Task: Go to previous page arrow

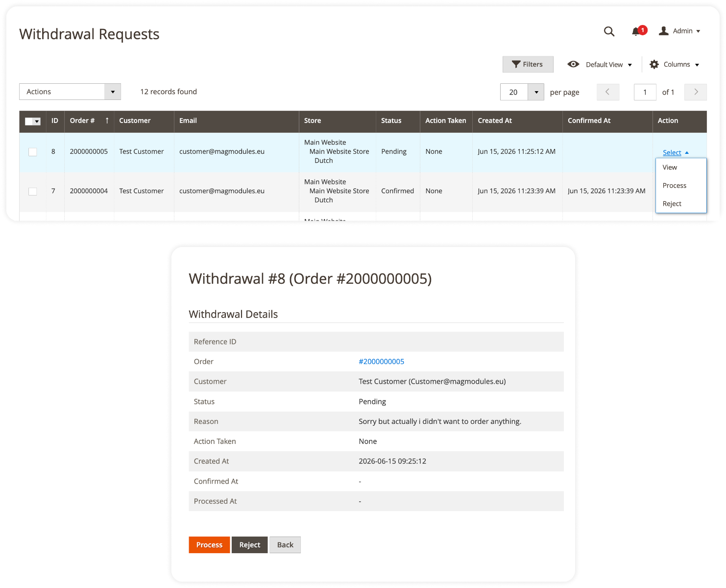Action: (x=607, y=92)
